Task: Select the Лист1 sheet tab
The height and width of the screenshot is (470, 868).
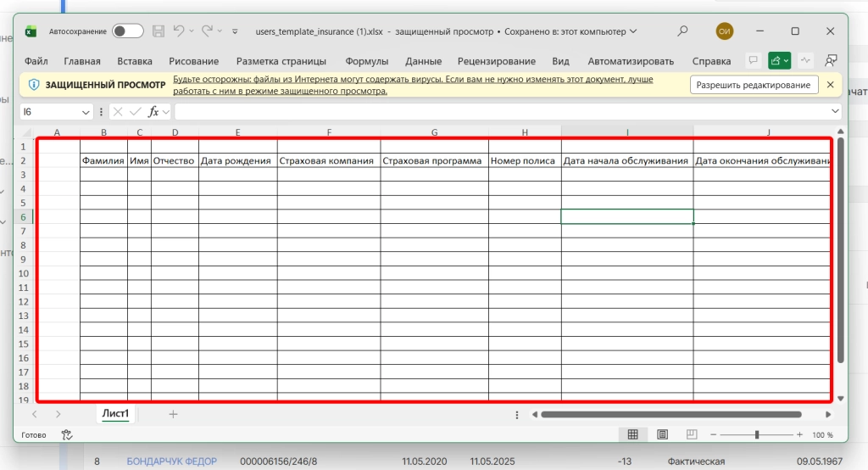Action: 115,414
